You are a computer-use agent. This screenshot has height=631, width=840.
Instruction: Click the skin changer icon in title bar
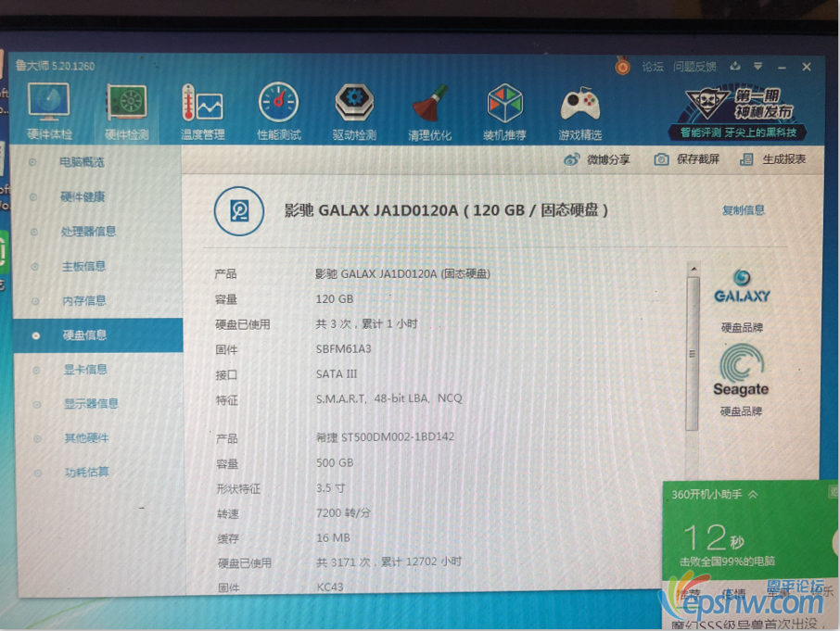[735, 66]
